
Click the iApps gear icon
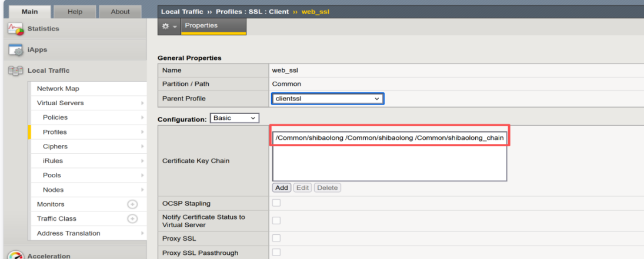coord(16,50)
